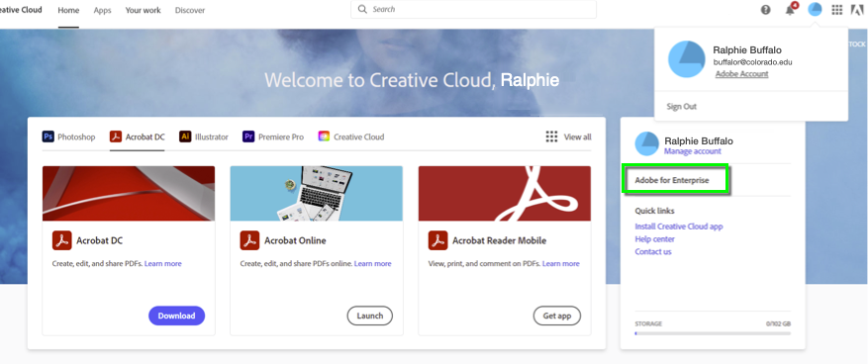Viewport: 868px width, 364px height.
Task: Click the View all grid icon
Action: click(551, 136)
